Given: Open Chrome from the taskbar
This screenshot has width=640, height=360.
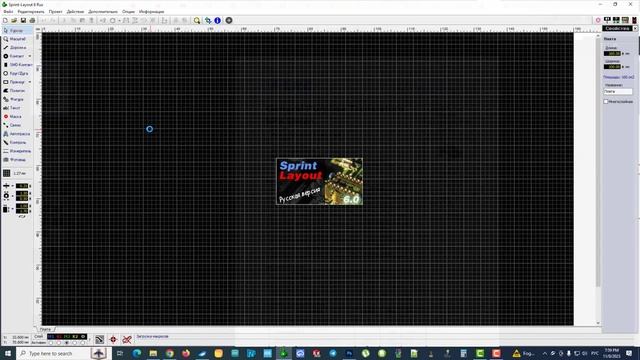Looking at the screenshot, I should [169, 353].
